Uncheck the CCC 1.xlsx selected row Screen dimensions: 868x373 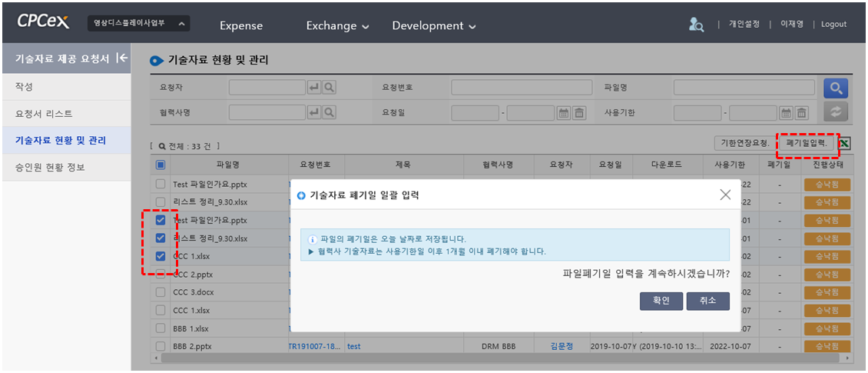[x=161, y=257]
